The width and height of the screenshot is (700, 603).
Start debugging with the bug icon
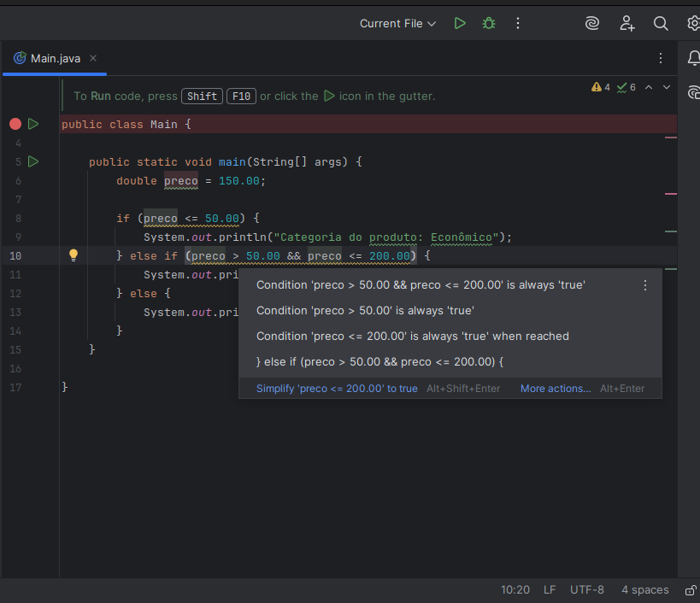[489, 23]
